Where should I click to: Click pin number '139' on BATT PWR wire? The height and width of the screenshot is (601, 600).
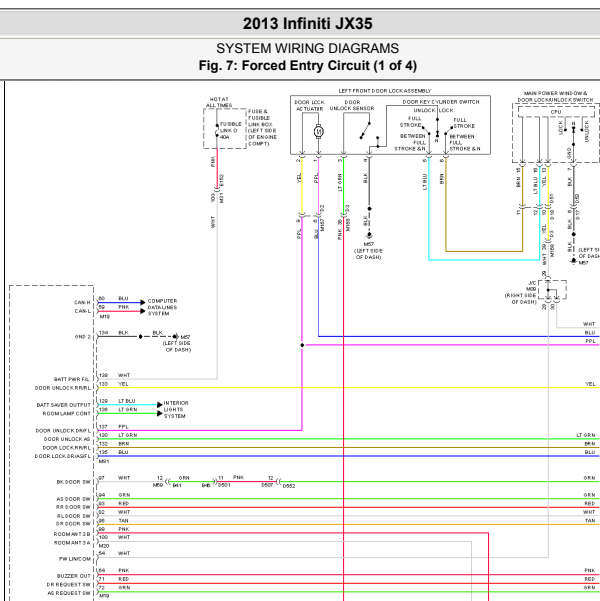click(104, 375)
